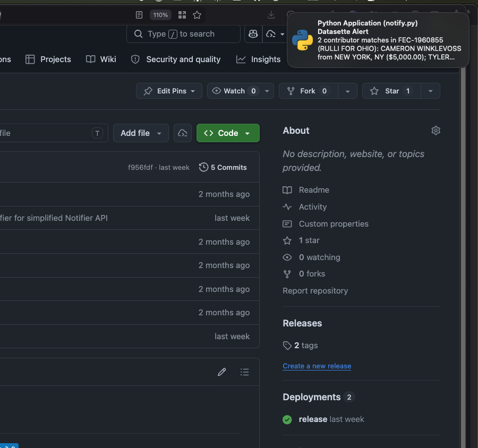Click the About settings gear icon

(x=436, y=131)
